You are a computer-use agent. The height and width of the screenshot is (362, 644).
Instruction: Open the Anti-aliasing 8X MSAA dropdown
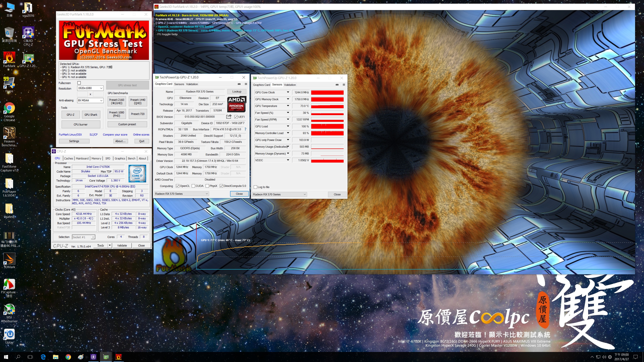pos(90,100)
